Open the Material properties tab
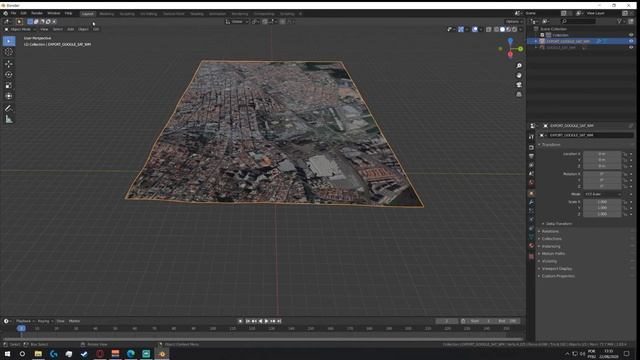The height and width of the screenshot is (360, 640). coord(531,246)
